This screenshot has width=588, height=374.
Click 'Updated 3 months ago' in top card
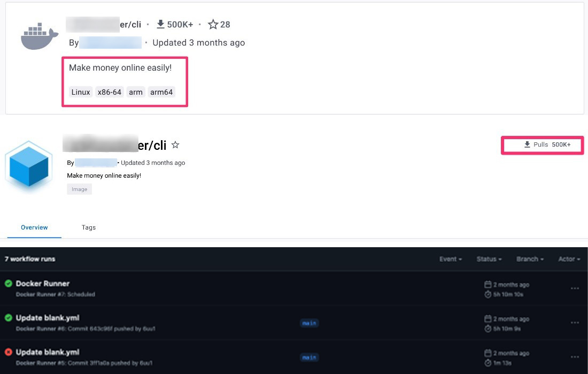[199, 43]
